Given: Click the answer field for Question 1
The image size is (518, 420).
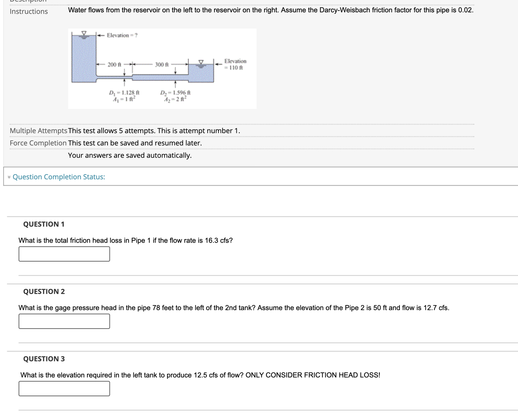Looking at the screenshot, I should click(64, 254).
